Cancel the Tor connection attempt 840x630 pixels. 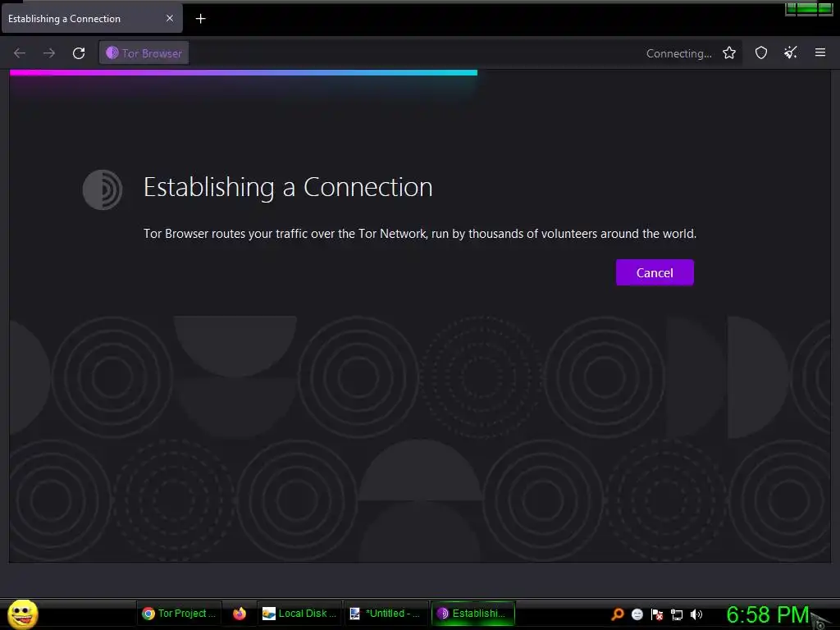(654, 272)
